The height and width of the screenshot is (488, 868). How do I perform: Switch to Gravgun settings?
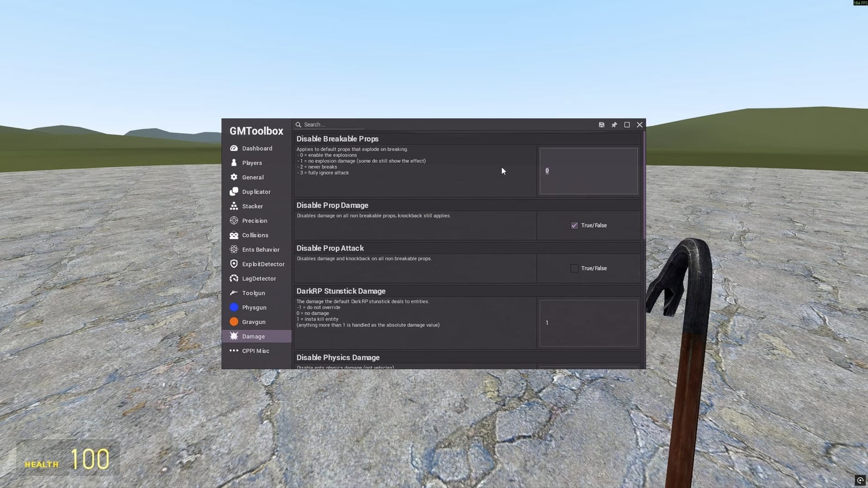[x=257, y=322]
